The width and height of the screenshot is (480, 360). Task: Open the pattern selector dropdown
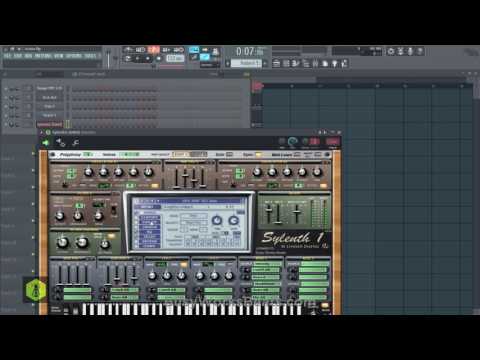point(246,63)
